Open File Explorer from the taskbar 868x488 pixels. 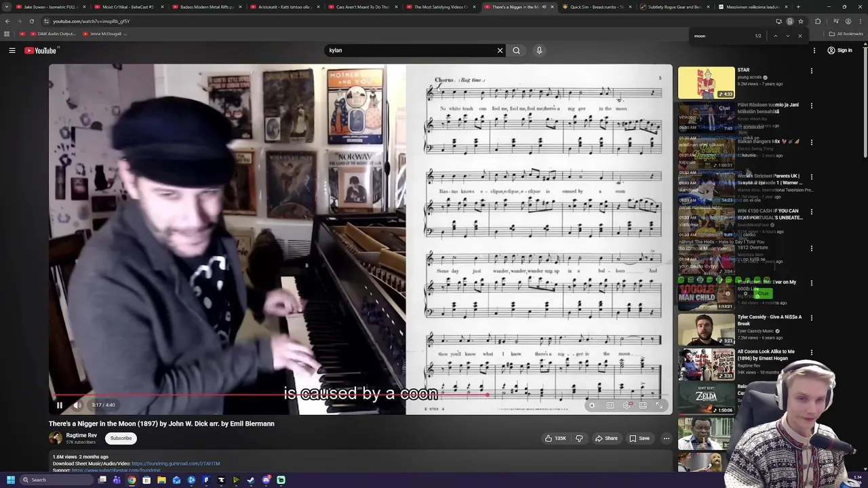(x=161, y=480)
